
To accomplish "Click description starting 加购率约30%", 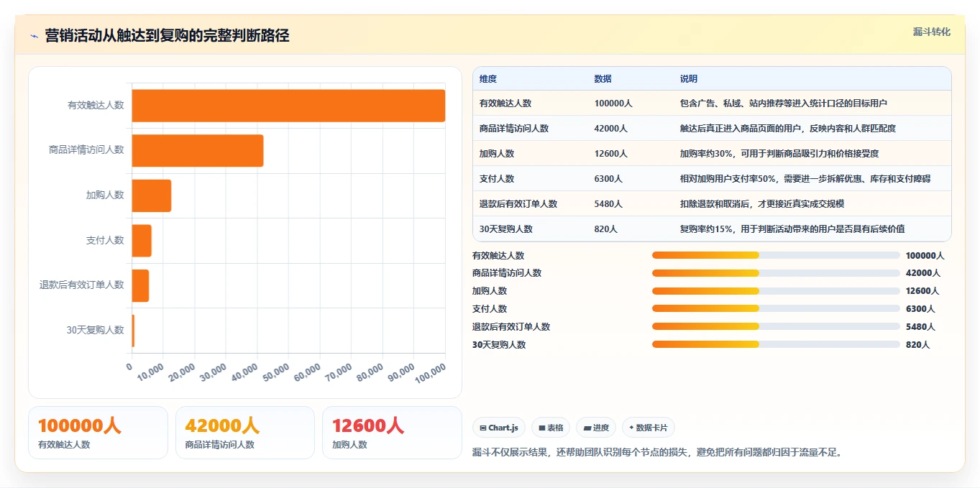I will tap(779, 154).
